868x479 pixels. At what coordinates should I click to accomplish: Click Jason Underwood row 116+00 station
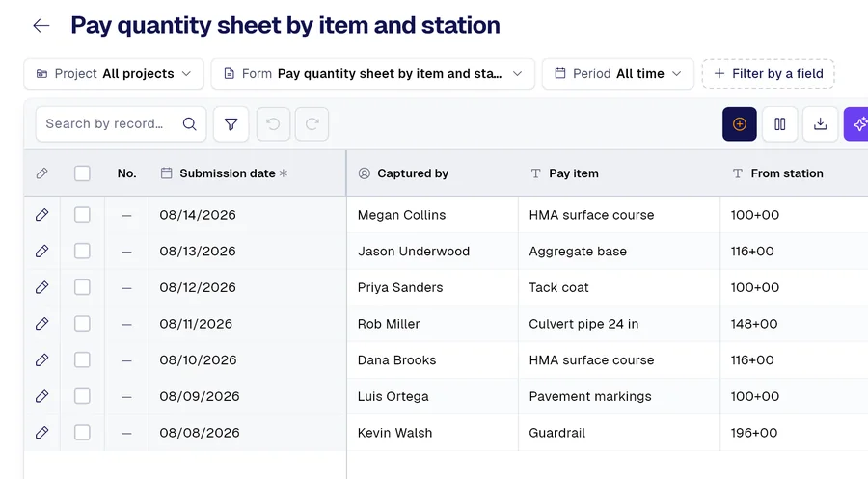coord(795,252)
